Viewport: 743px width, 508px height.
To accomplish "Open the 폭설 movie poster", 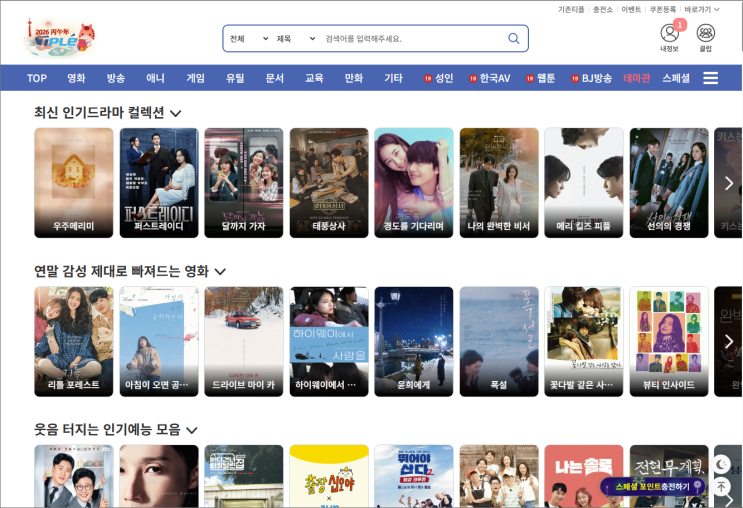I will tap(499, 341).
